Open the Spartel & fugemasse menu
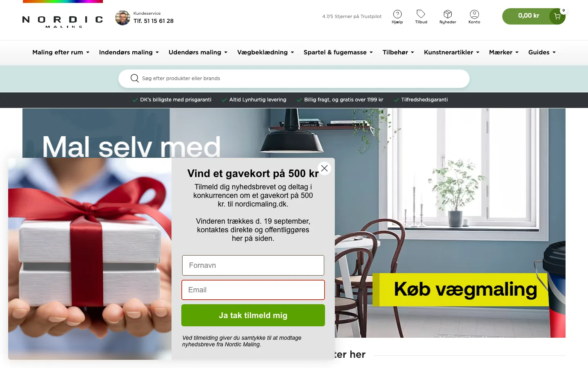Screen dimensions: 588x368 [338, 52]
